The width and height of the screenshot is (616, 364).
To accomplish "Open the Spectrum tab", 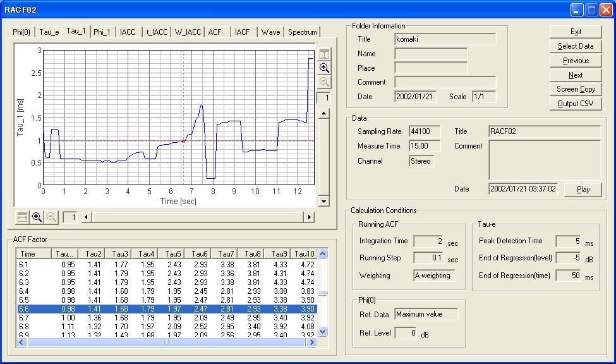I will click(x=302, y=32).
